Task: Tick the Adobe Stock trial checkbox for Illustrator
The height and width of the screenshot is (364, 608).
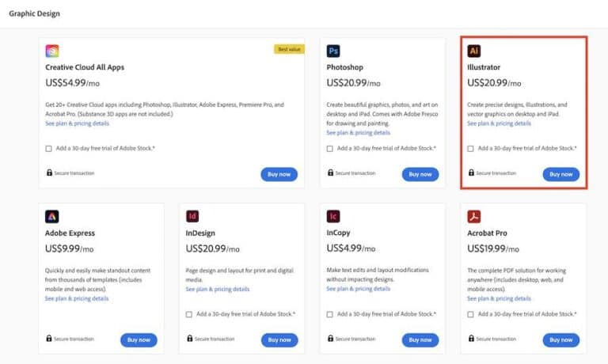Action: pyautogui.click(x=471, y=148)
